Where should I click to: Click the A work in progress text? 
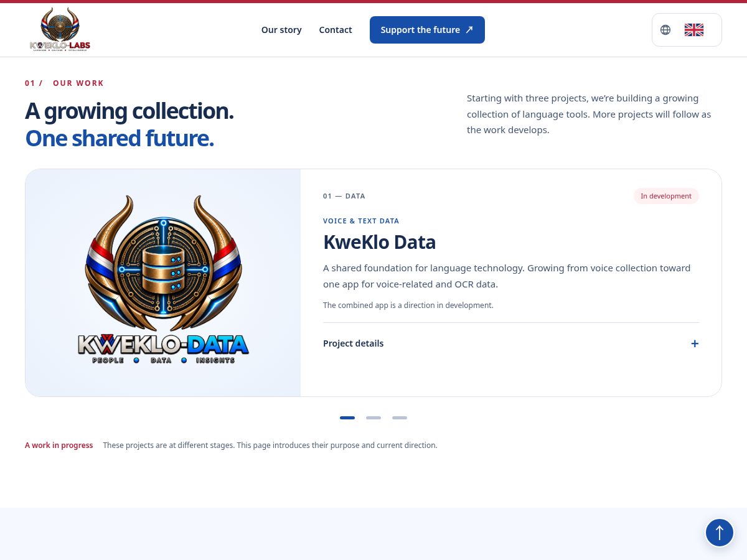coord(59,446)
